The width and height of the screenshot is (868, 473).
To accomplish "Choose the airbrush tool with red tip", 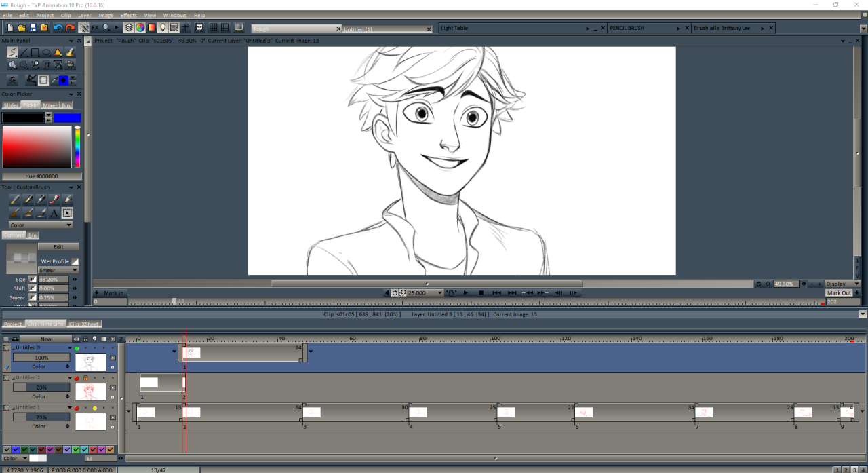I will pyautogui.click(x=54, y=199).
